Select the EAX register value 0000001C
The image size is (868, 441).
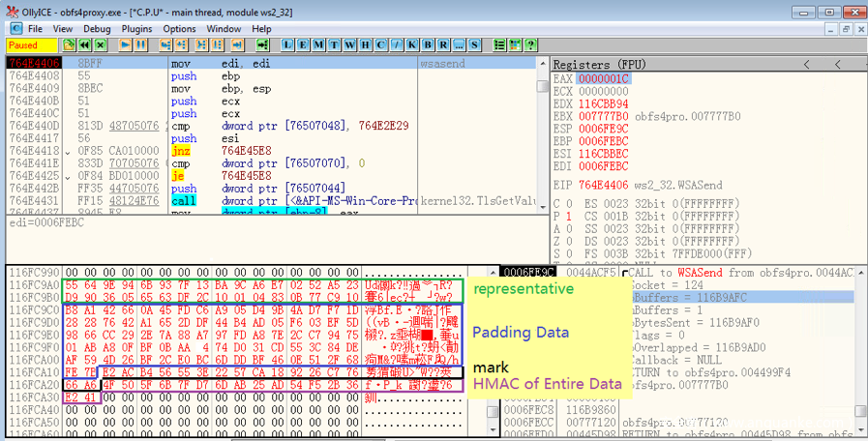point(603,77)
